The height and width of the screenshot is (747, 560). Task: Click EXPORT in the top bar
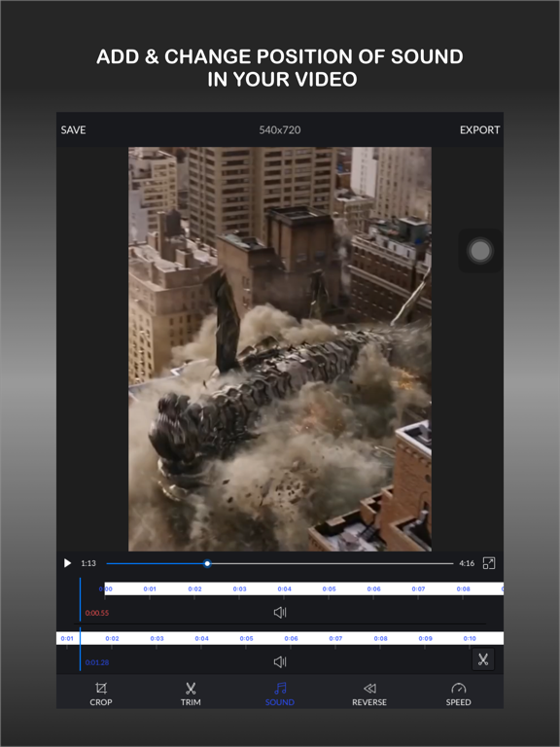coord(479,130)
